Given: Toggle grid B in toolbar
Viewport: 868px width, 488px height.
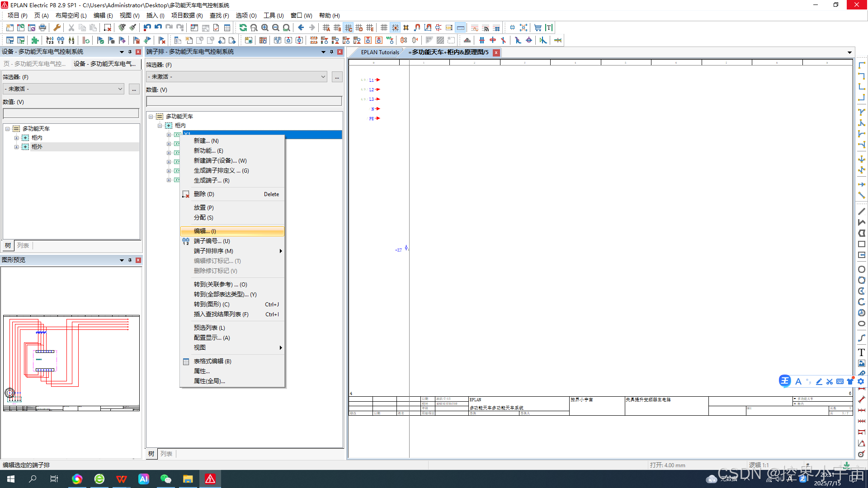Looking at the screenshot, I should point(337,28).
